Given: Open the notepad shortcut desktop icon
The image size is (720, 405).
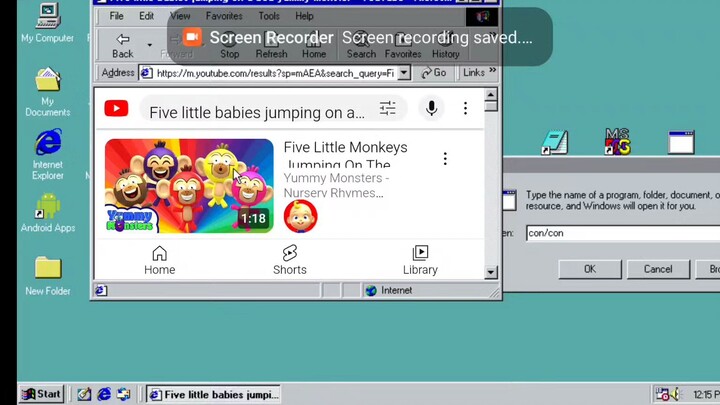Looking at the screenshot, I should pyautogui.click(x=555, y=142).
